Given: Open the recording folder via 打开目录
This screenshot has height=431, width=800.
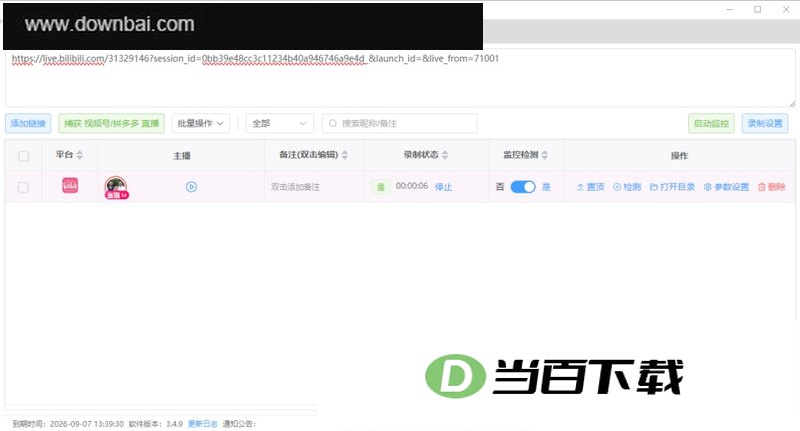Looking at the screenshot, I should coord(672,187).
